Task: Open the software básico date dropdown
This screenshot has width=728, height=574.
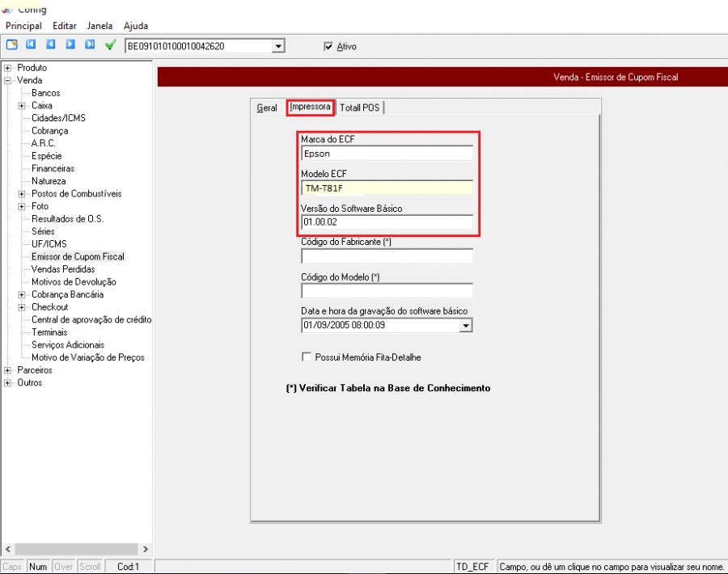Action: [x=465, y=325]
